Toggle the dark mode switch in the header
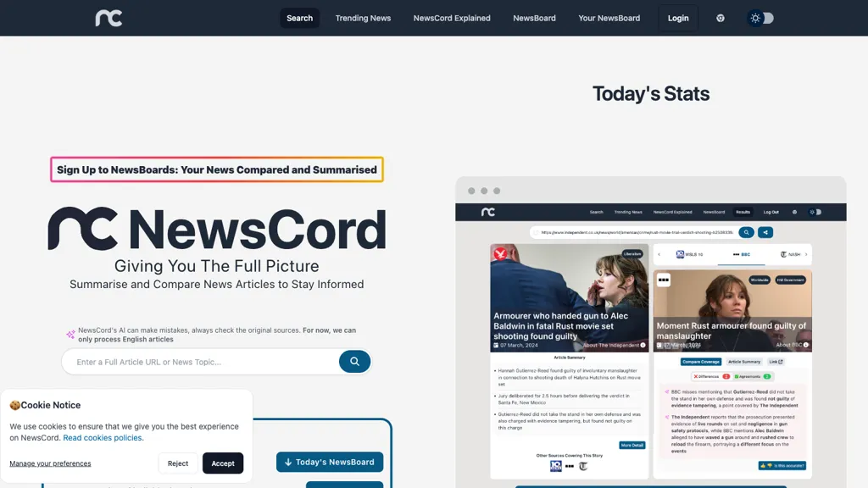 [x=760, y=18]
